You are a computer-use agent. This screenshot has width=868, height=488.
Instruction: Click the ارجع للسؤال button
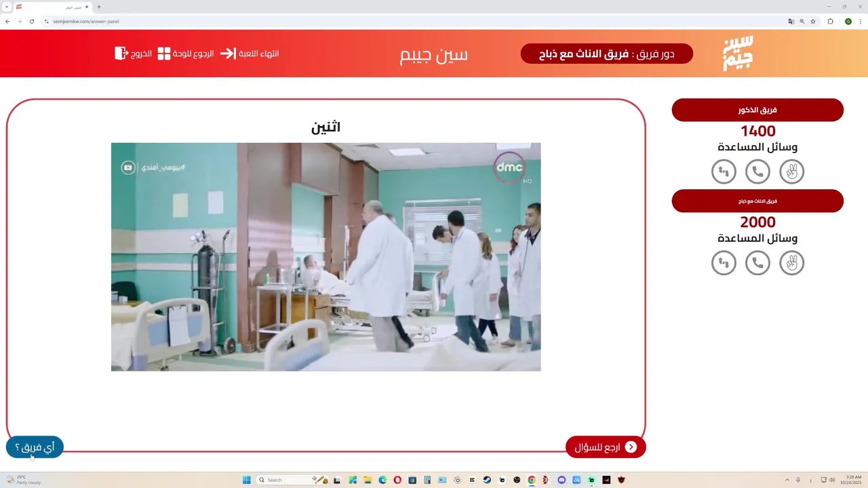point(606,447)
